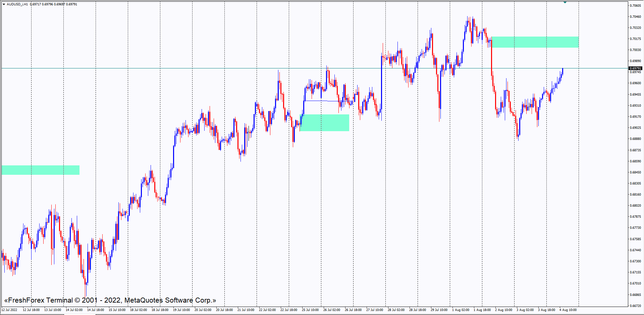This screenshot has width=644, height=315.
Task: Click the 4 Aug 10:00 time label
Action: [568, 310]
